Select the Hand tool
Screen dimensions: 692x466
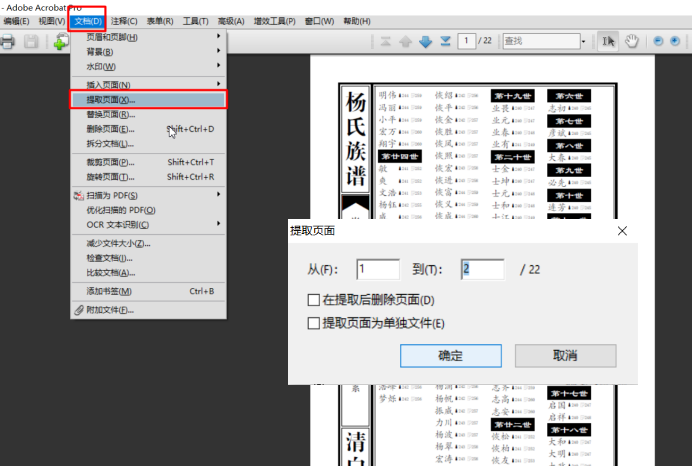[x=632, y=41]
